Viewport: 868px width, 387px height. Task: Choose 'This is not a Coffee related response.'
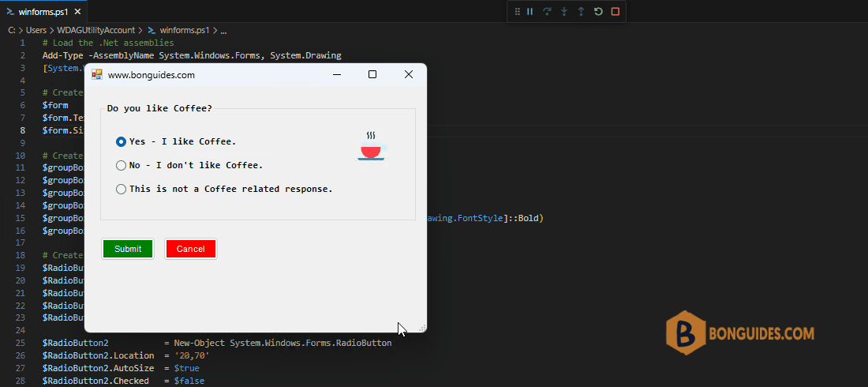point(224,189)
